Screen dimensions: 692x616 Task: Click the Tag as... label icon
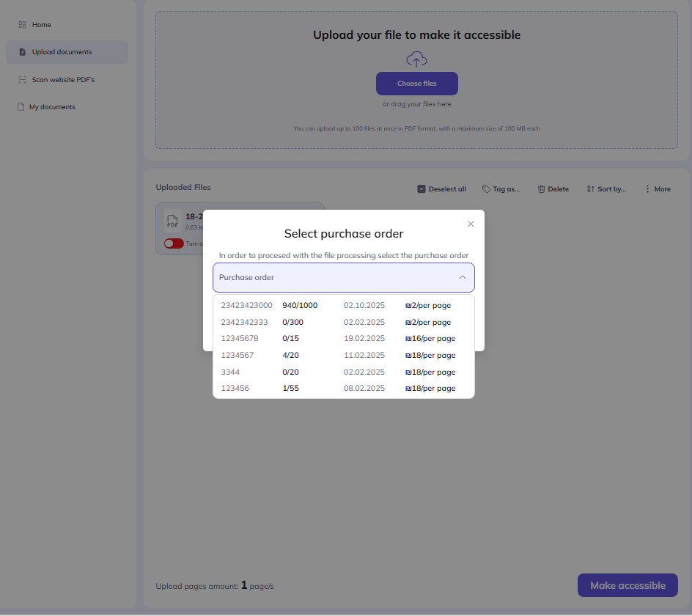coord(485,188)
